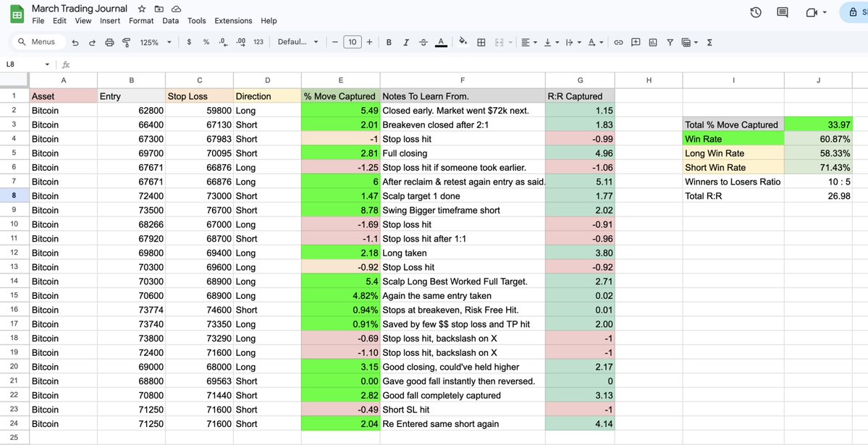Open the Format menu
The image size is (868, 445).
[x=141, y=21]
